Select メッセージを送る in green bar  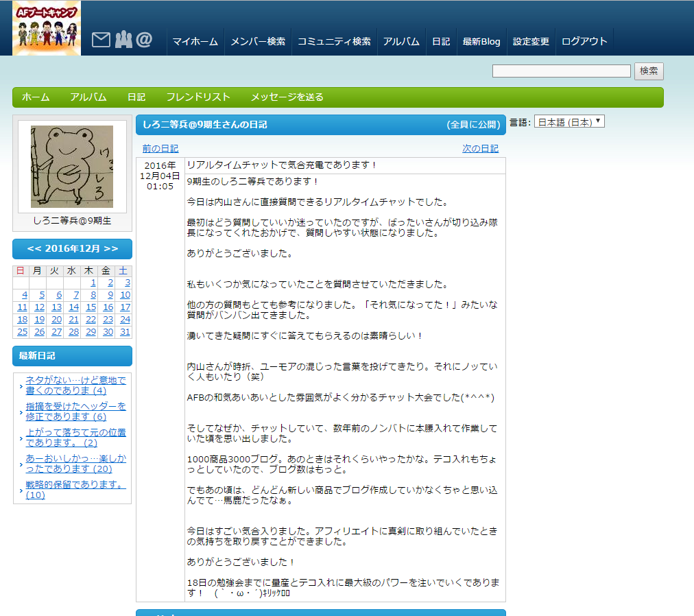[287, 97]
